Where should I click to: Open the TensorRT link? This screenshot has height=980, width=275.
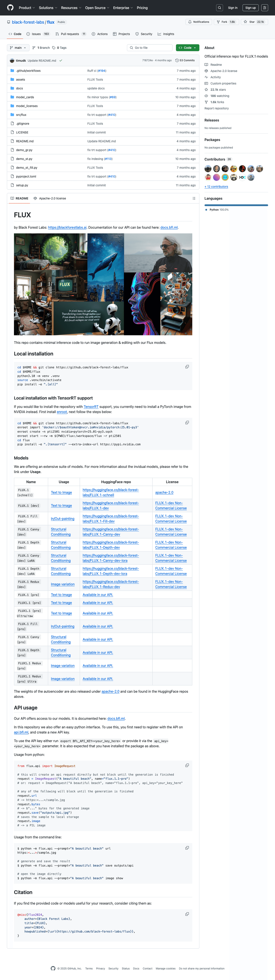(91, 407)
